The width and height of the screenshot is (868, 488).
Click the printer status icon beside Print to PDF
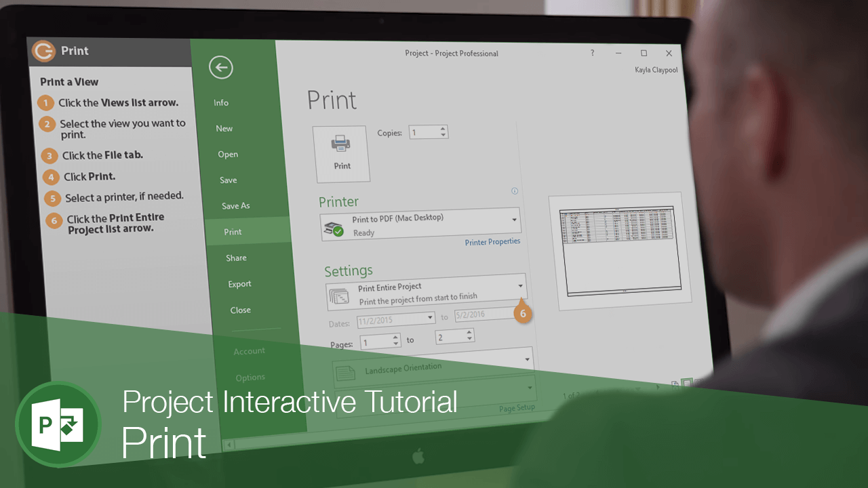click(333, 227)
